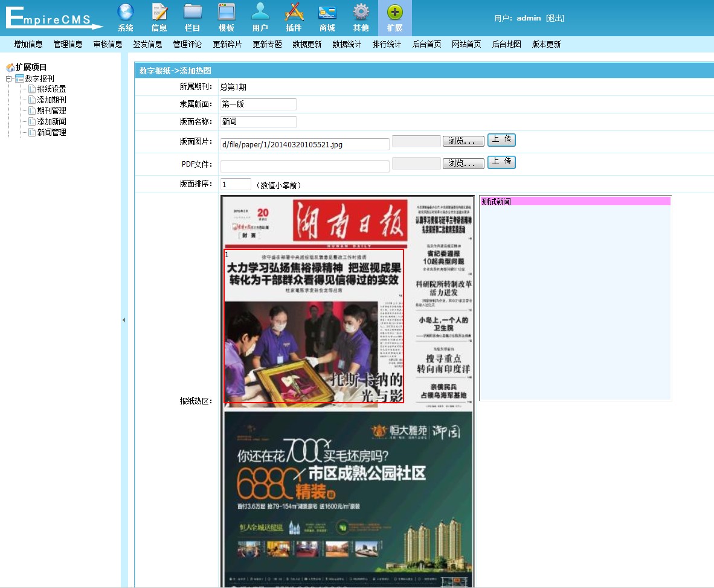Open 管理评论 menu item
Viewport: 714px width, 588px height.
tap(188, 44)
